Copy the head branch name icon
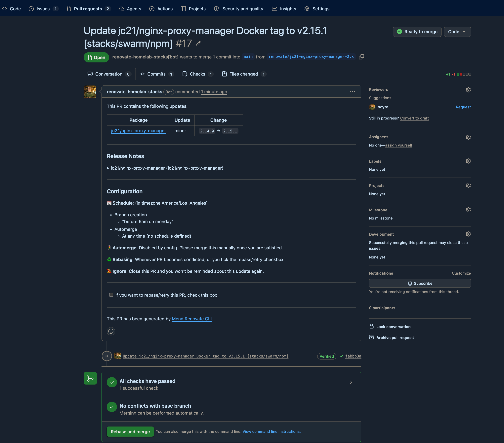Screen dimensions: 504x443 click(x=361, y=57)
